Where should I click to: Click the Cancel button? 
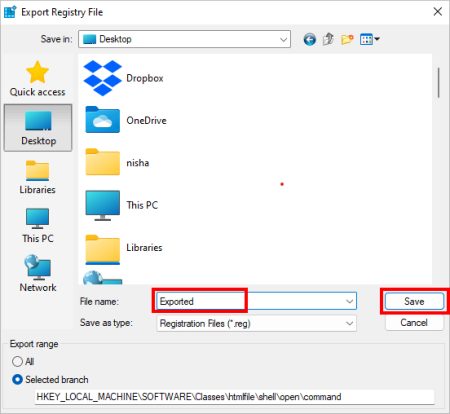[x=414, y=323]
